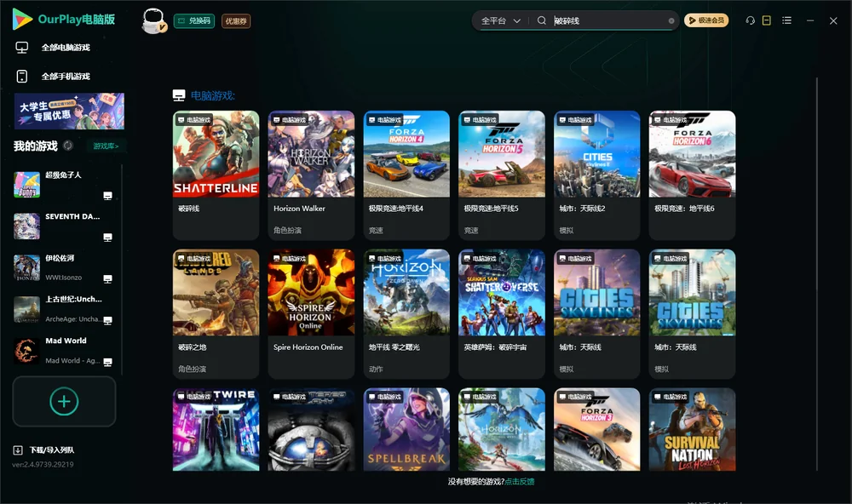Click the user avatar icon
Image resolution: width=852 pixels, height=504 pixels.
153,20
